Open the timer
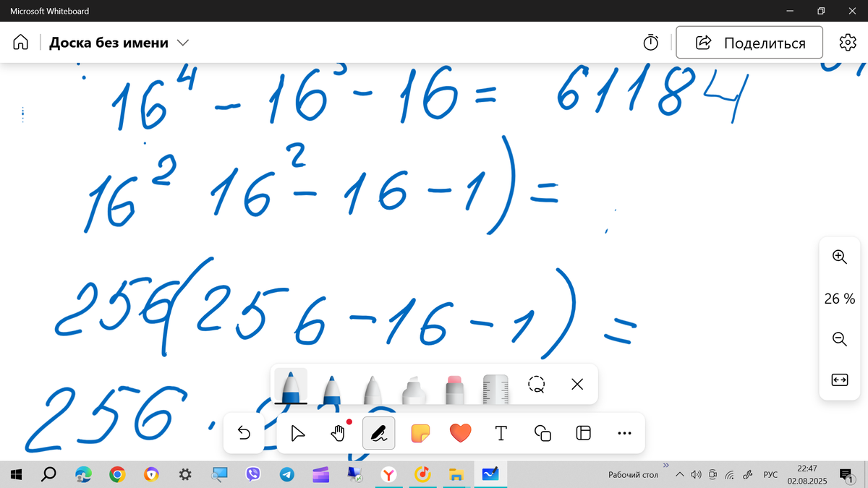 tap(651, 43)
